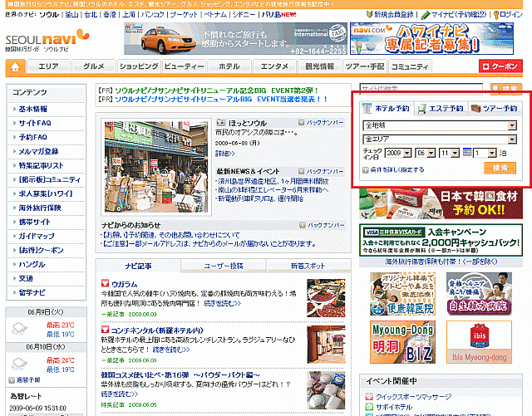
Task: Click the red icon beside ウガラム article
Action: [x=106, y=283]
